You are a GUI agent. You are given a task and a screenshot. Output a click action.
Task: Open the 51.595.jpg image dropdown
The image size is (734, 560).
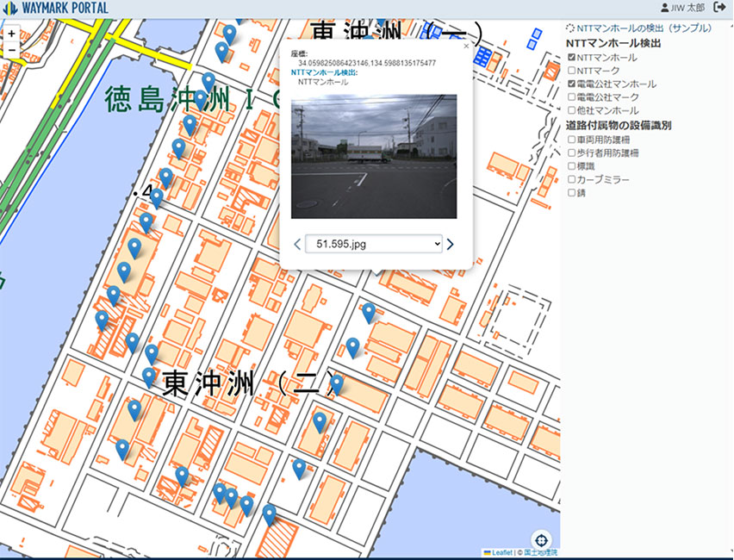coord(373,245)
